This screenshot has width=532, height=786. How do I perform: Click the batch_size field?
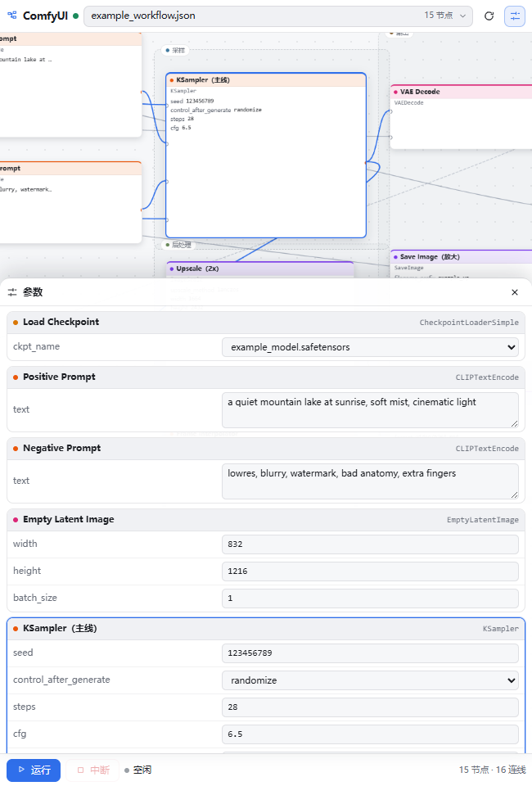[x=370, y=599]
